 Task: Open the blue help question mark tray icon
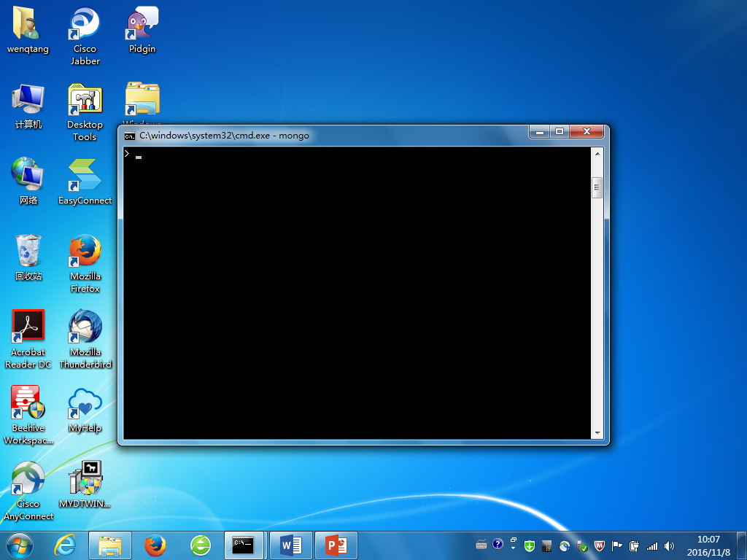(498, 544)
